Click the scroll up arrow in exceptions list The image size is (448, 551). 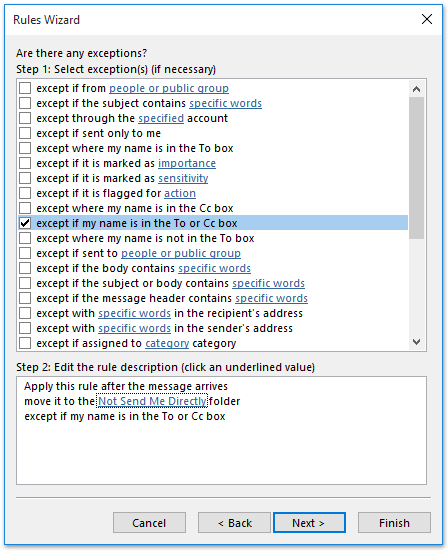[x=416, y=89]
